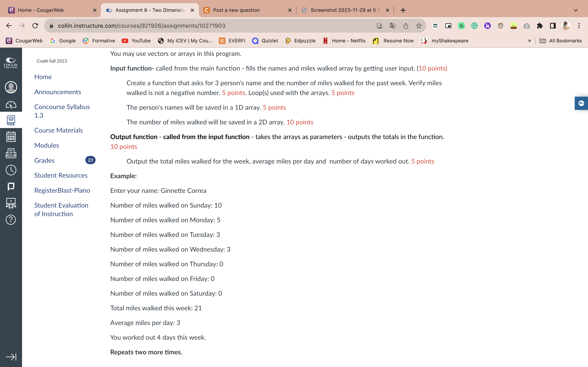The height and width of the screenshot is (367, 588).
Task: Open Canvas Dashboard speedometer icon
Action: 11,105
